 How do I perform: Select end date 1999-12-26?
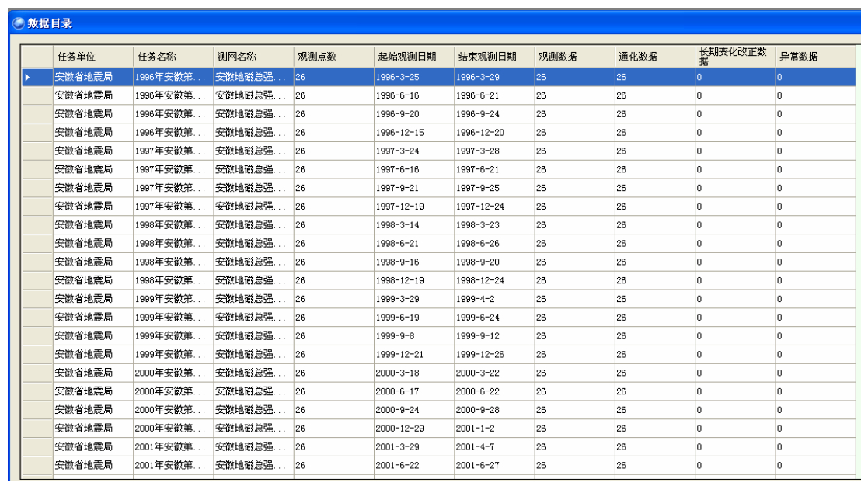click(494, 355)
